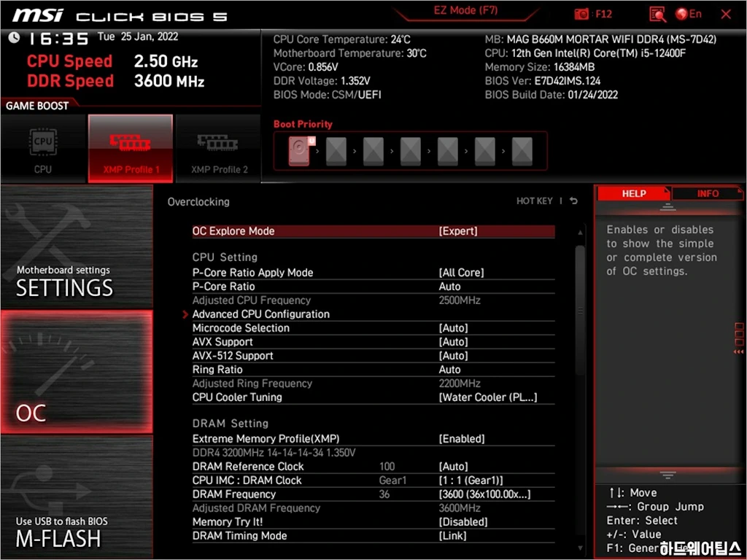
Task: Click the P-Core Ratio Auto value field
Action: 449,287
